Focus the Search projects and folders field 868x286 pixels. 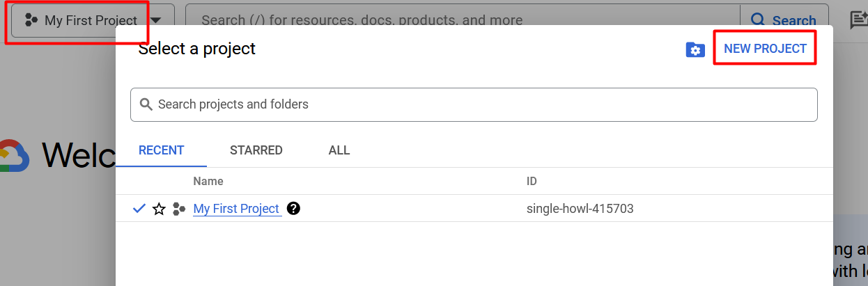(474, 104)
